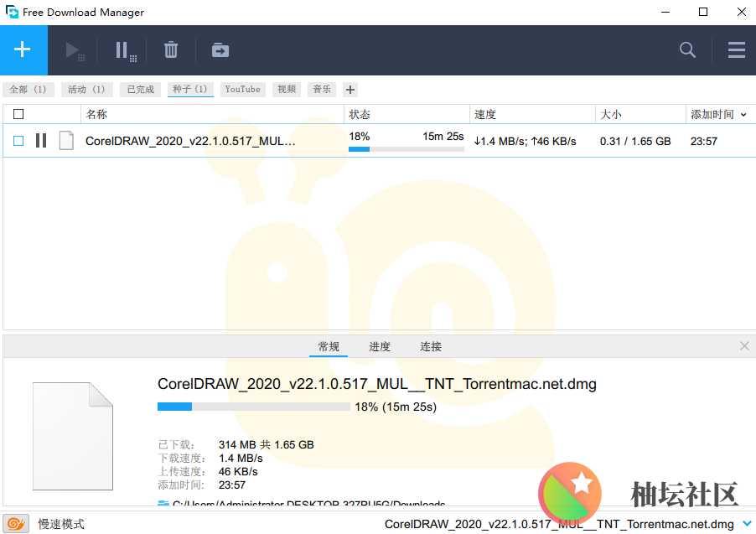Open the 连接 details tab
This screenshot has width=756, height=534.
click(x=431, y=346)
